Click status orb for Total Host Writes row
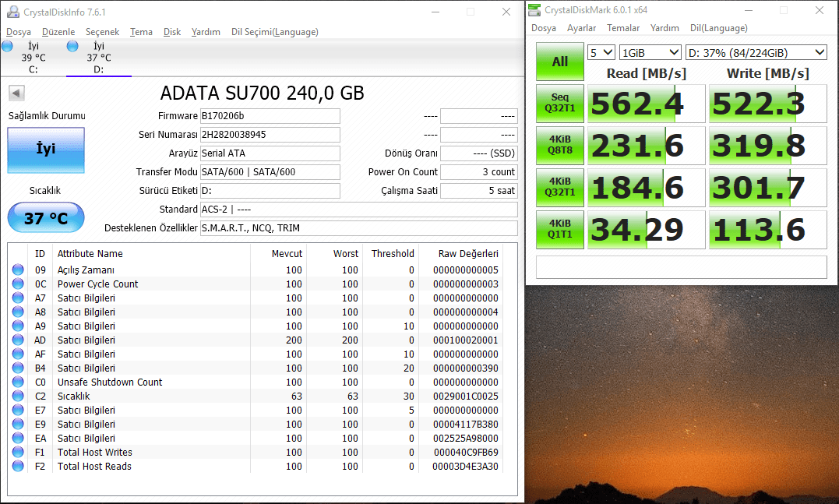839x504 pixels. 18,453
